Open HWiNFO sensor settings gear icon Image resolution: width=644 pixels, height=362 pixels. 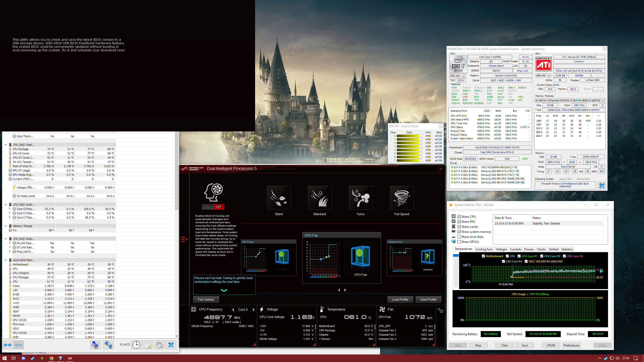tap(159, 345)
